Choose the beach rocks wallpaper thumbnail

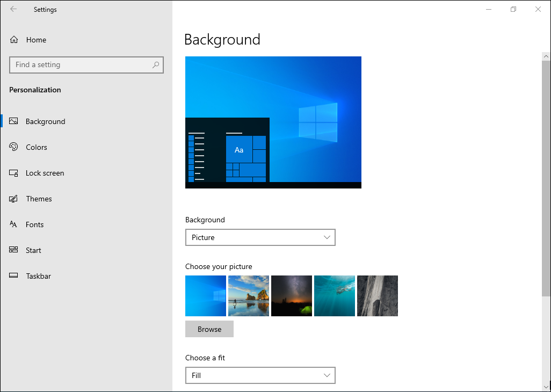[249, 296]
